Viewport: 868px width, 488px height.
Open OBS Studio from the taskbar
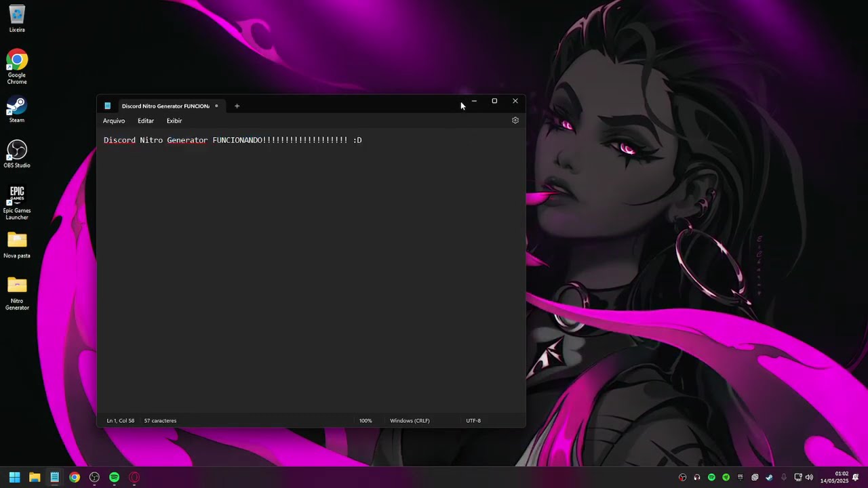coord(94,477)
